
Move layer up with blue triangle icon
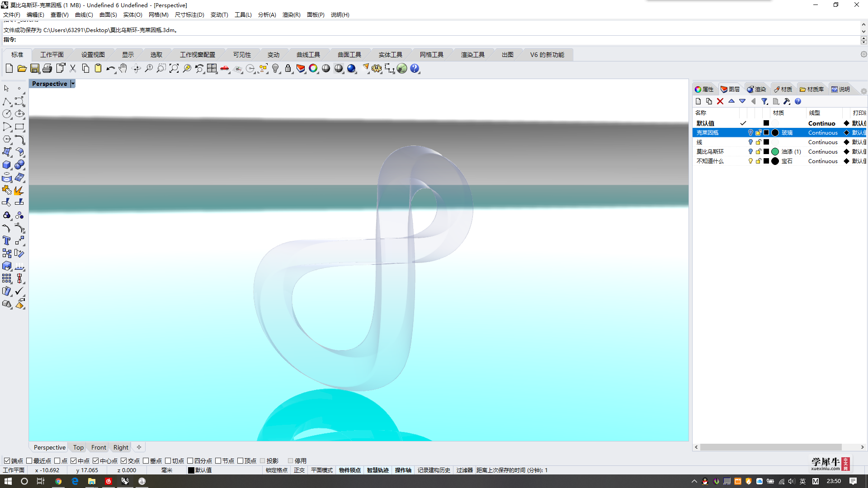pos(731,101)
